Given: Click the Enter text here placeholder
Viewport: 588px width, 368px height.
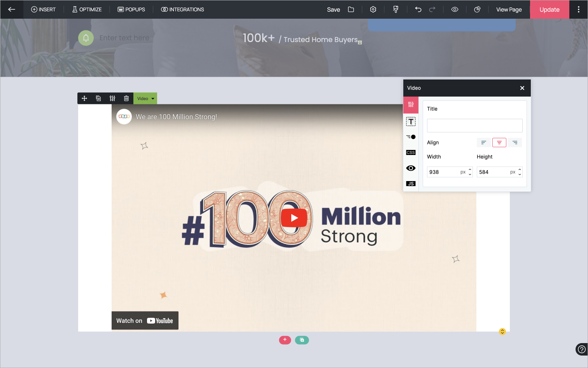Looking at the screenshot, I should pos(124,38).
